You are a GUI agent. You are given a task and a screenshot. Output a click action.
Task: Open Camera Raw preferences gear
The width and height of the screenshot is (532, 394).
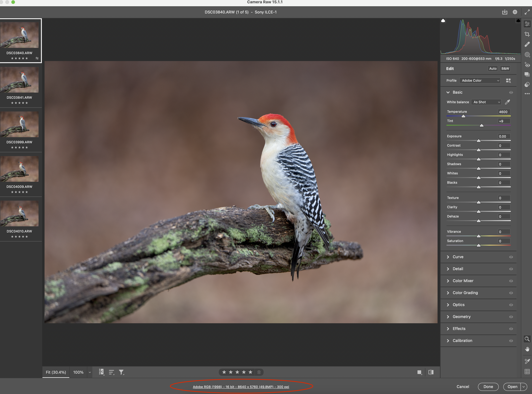point(515,12)
